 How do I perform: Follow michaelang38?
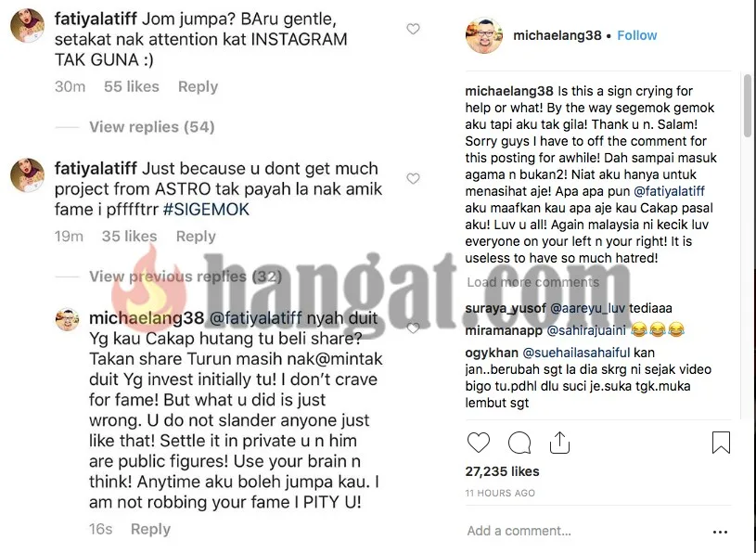(x=637, y=35)
